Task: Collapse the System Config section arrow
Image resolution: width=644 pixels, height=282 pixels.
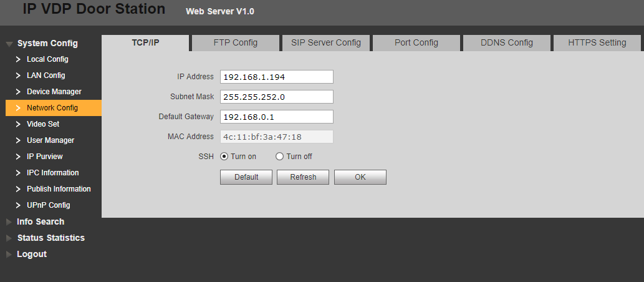Action: [x=9, y=44]
